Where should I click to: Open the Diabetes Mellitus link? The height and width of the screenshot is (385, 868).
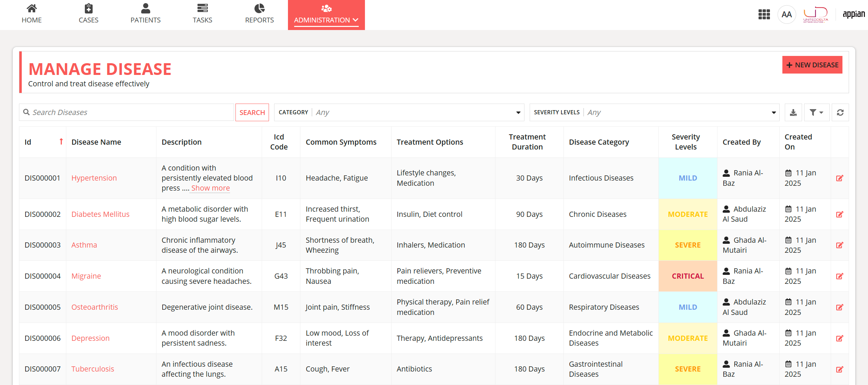100,214
